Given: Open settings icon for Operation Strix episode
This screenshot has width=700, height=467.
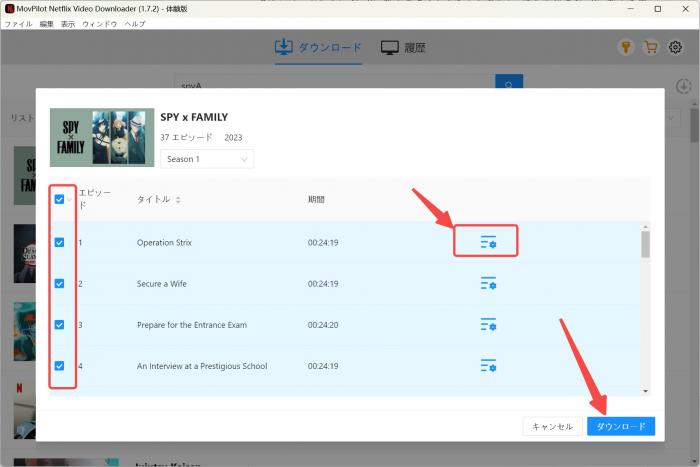Looking at the screenshot, I should tap(488, 242).
